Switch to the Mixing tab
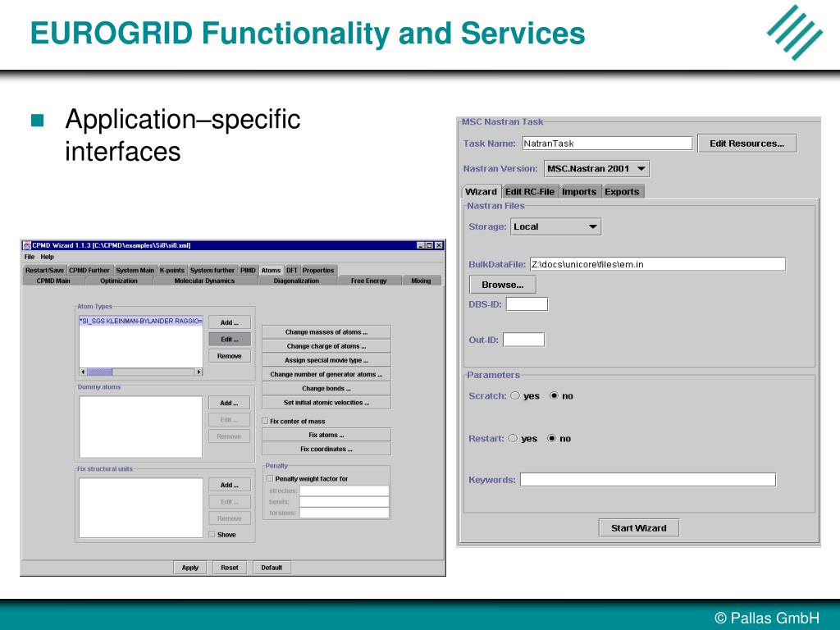Screen dimensions: 840x630 [421, 281]
